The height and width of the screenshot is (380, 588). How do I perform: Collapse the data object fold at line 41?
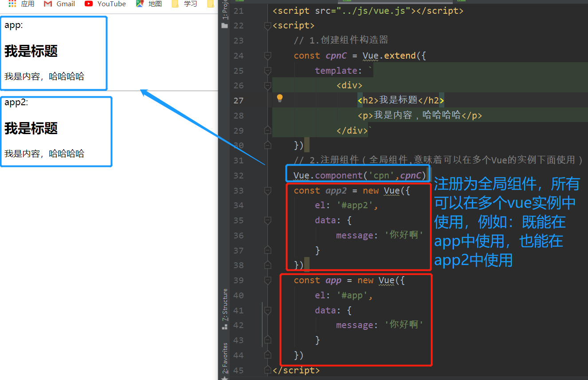click(x=267, y=310)
